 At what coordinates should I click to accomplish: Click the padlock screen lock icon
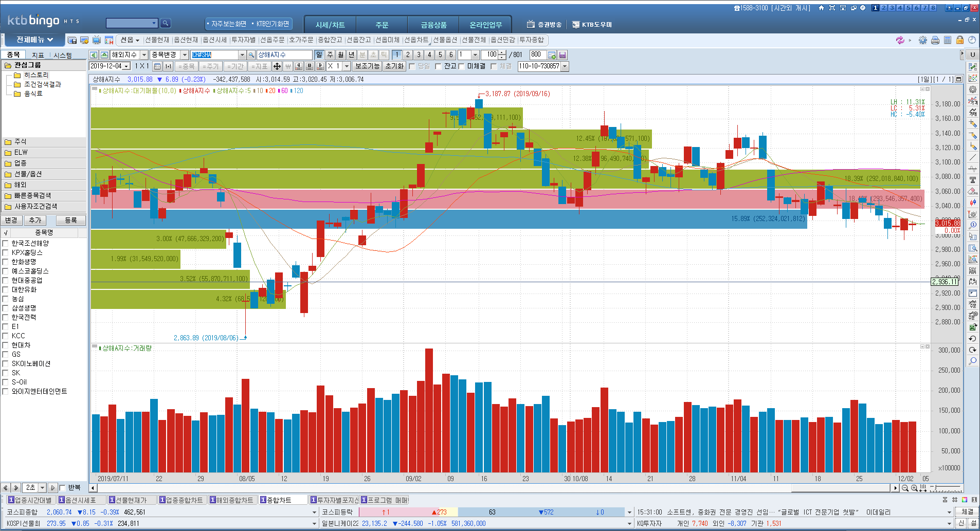coord(959,40)
